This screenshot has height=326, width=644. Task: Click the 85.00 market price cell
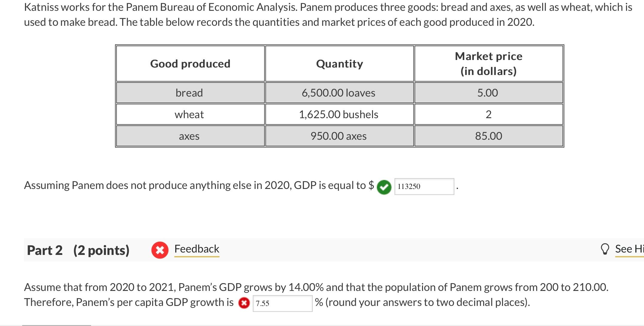489,136
